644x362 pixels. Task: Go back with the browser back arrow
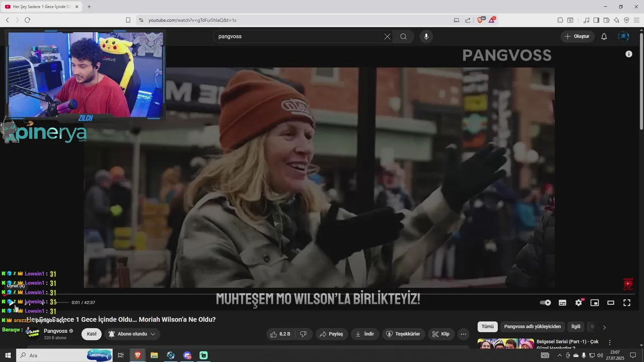coord(7,20)
